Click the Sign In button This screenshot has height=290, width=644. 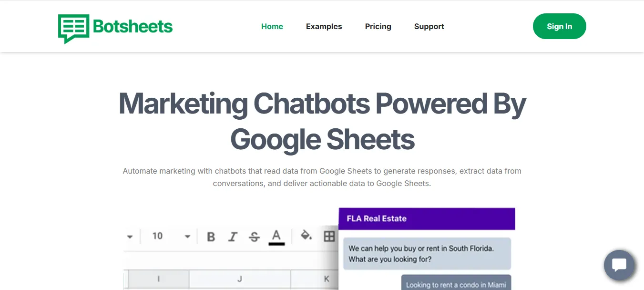pos(560,26)
